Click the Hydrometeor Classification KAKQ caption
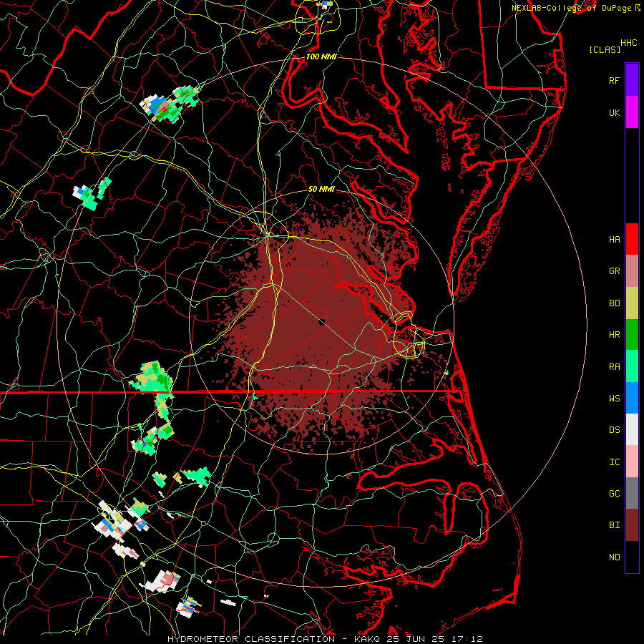Screen dimensions: 644x644 (x=273, y=639)
